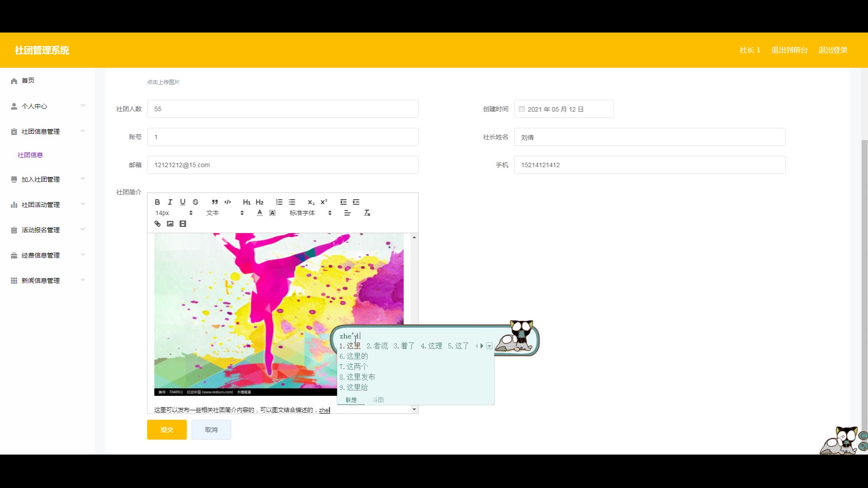Go to 首页 in the sidebar
Viewport: 868px width, 488px height.
[x=28, y=80]
